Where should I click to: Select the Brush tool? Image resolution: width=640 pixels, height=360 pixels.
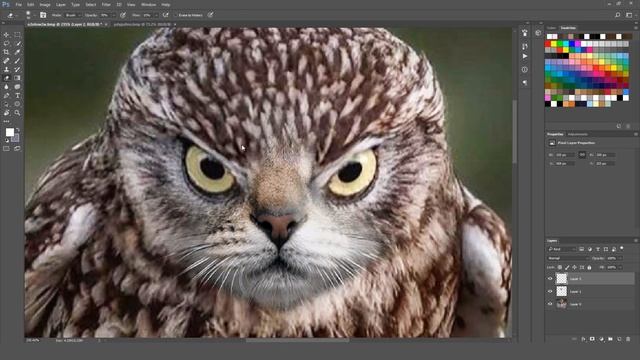(17, 60)
